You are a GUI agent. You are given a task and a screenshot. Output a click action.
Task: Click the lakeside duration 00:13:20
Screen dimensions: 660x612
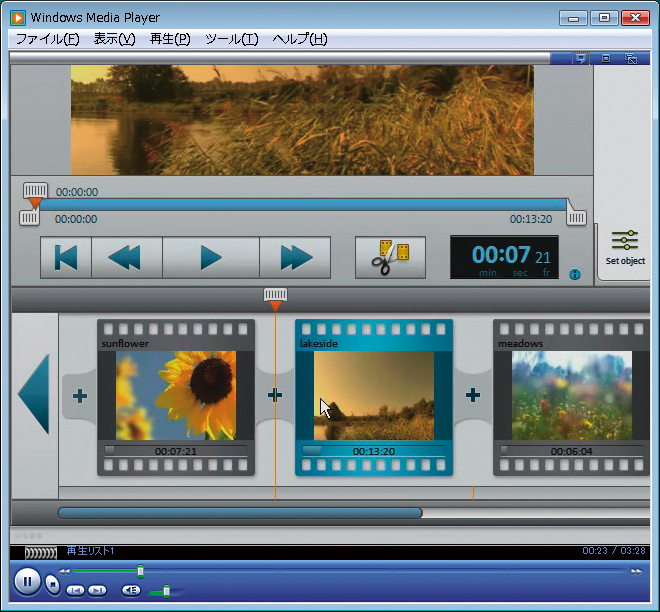click(374, 452)
